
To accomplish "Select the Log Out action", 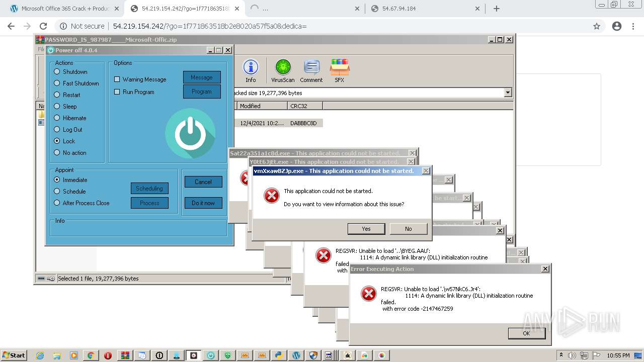I will tap(68, 130).
